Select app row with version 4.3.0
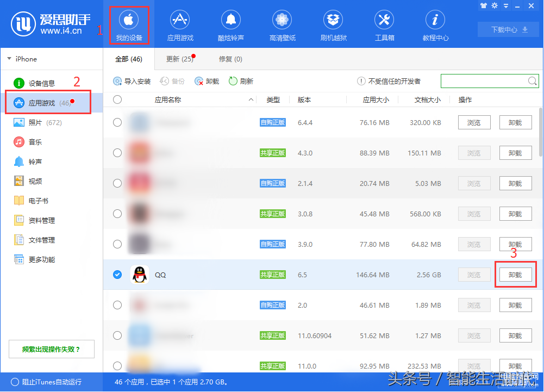Screen dimensions: 544x392 [117, 153]
